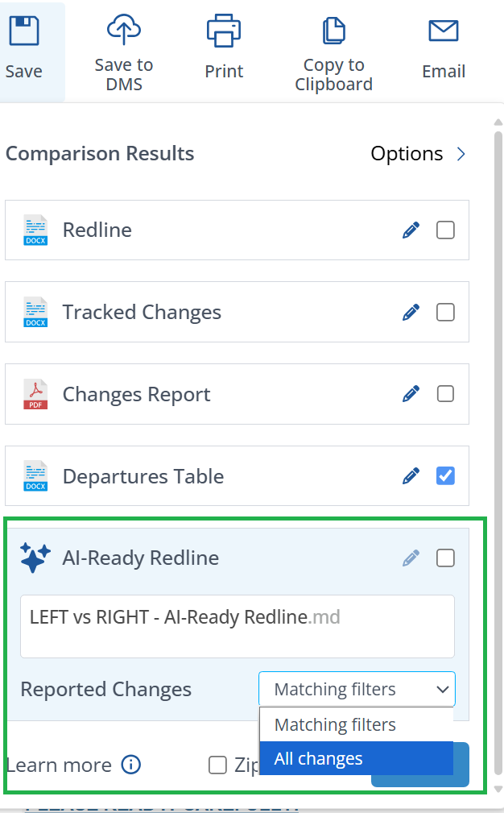Click the info icon next to Learn more
This screenshot has width=504, height=813.
coord(130,765)
